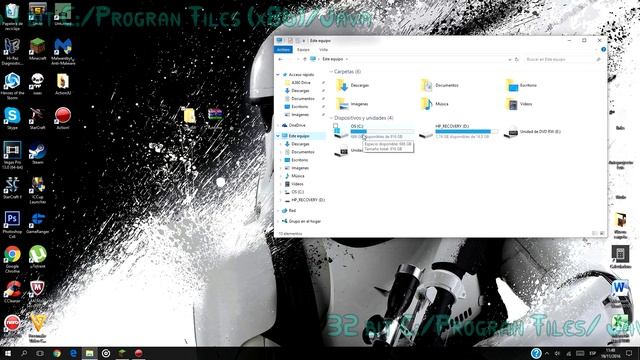
Task: Select the Calculadora desktop shortcut
Action: pos(620,258)
